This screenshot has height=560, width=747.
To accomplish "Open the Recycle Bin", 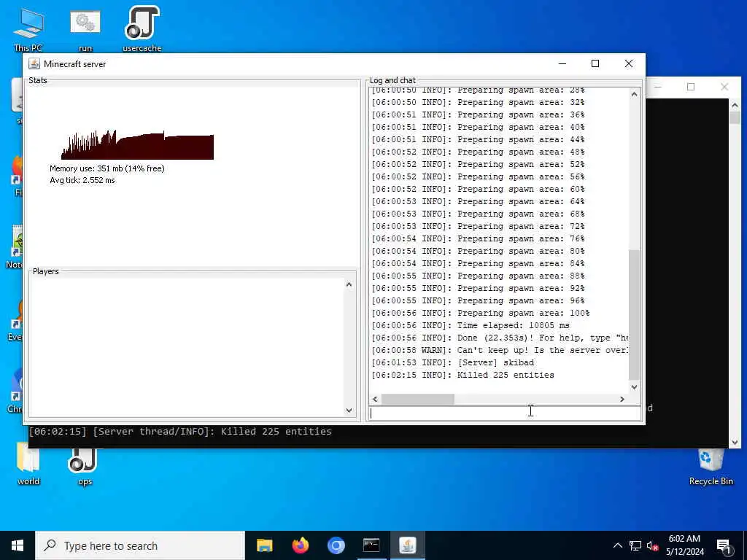I will point(711,466).
